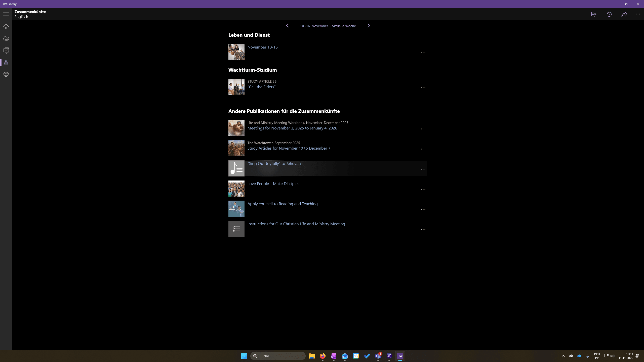Select the Meetings sidebar icon
Image resolution: width=644 pixels, height=362 pixels.
click(x=6, y=63)
